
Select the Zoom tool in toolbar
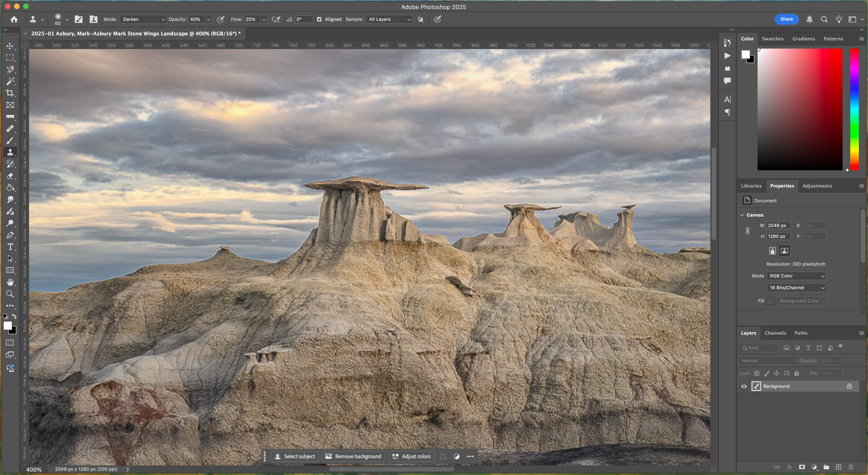tap(10, 294)
